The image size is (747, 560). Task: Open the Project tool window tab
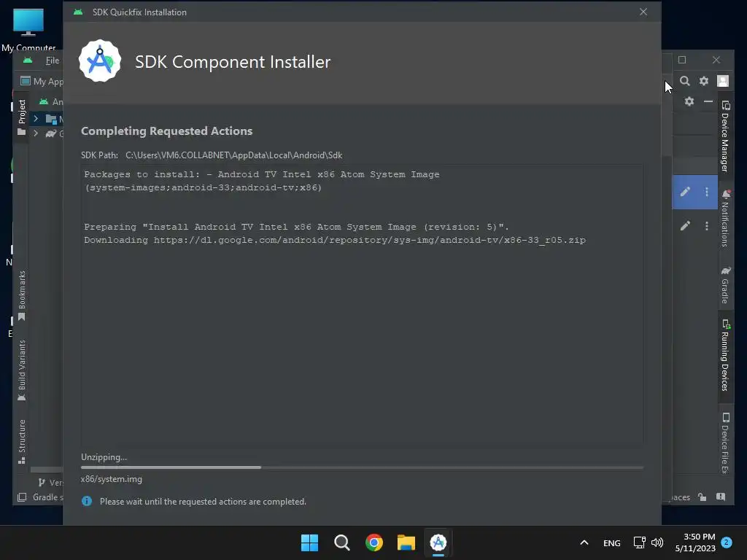pyautogui.click(x=21, y=117)
